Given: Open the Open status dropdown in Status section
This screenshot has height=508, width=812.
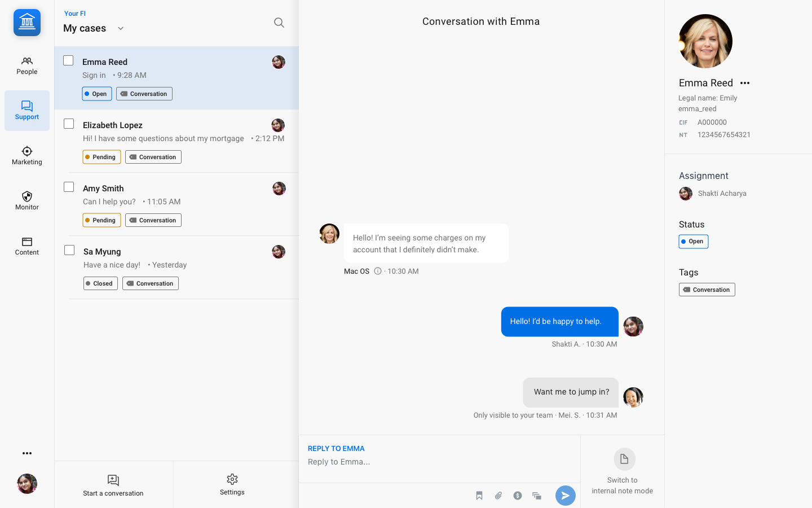Looking at the screenshot, I should click(693, 242).
